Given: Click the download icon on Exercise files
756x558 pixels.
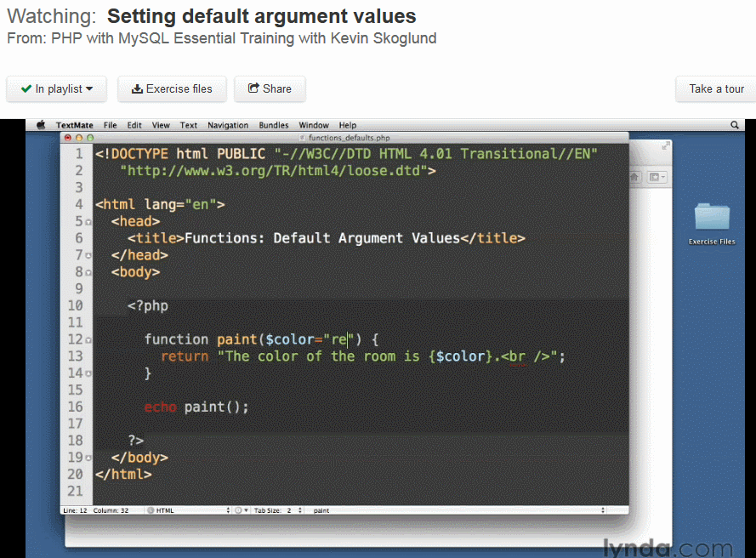Looking at the screenshot, I should tap(137, 88).
